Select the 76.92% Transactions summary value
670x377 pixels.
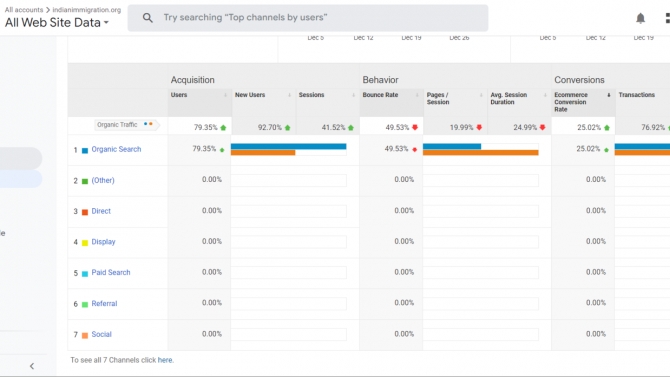click(x=653, y=127)
